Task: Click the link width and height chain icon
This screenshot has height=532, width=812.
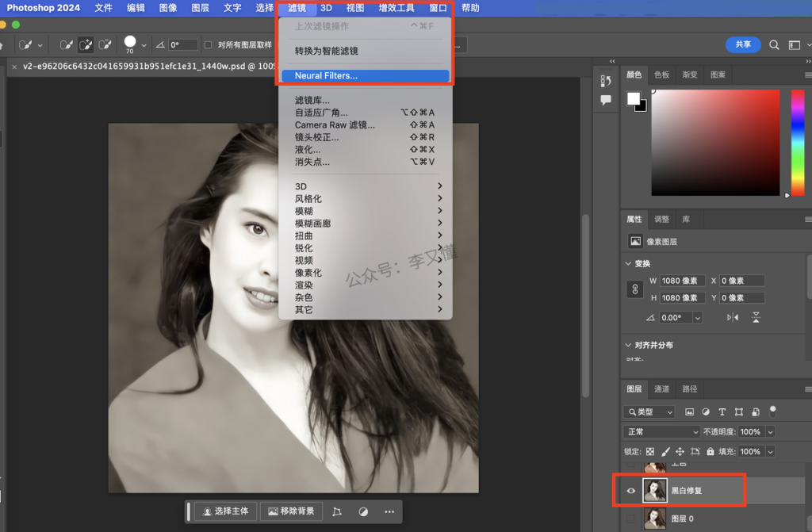Action: (x=635, y=289)
